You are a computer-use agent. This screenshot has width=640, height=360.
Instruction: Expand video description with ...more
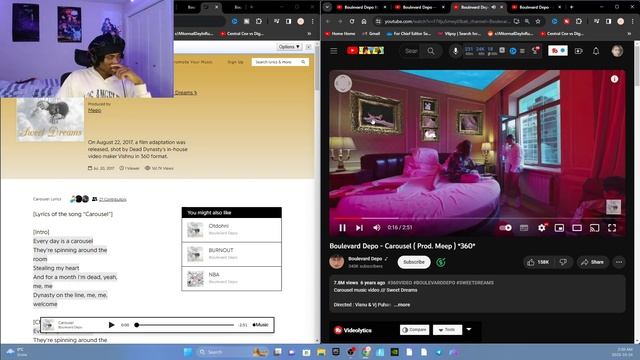coord(402,304)
